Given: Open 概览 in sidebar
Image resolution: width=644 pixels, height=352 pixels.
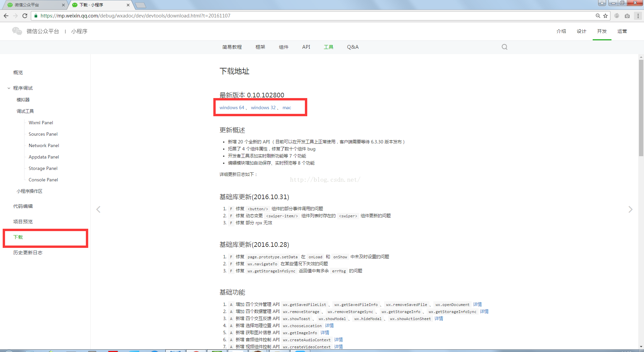Looking at the screenshot, I should [18, 73].
